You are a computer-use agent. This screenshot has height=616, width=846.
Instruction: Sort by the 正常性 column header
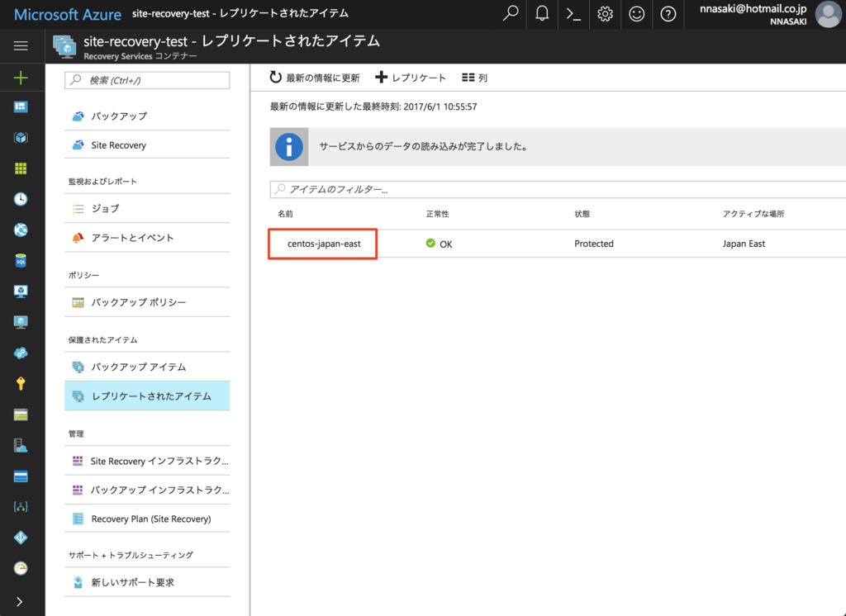tap(438, 214)
